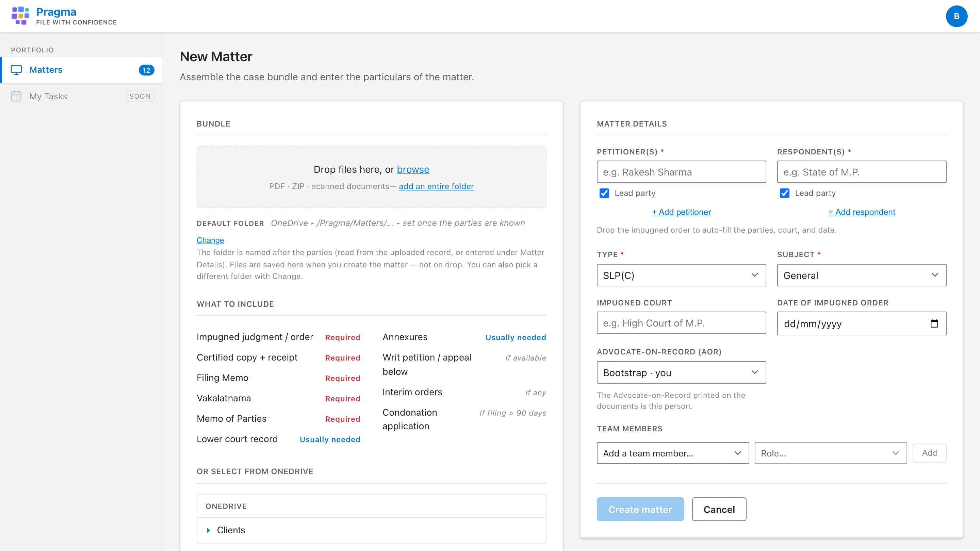Click the New Matter page heading
The image size is (980, 551).
click(x=216, y=57)
